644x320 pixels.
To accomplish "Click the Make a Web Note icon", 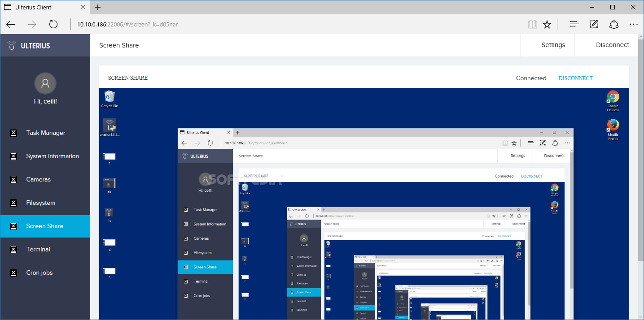I will [594, 24].
